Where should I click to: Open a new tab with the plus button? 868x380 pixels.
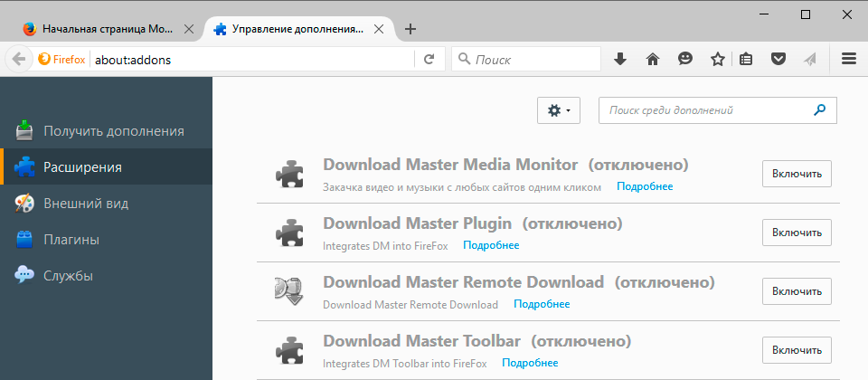(410, 29)
